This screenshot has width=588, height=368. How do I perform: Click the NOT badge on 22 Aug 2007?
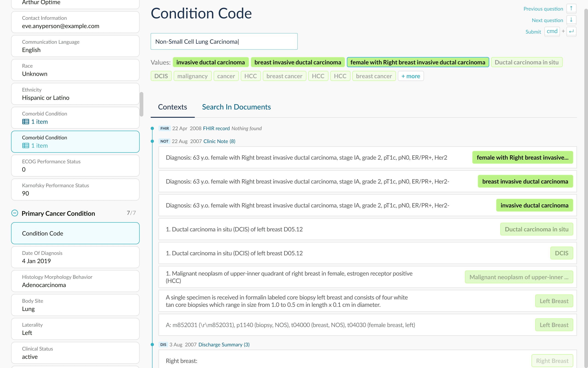(164, 141)
